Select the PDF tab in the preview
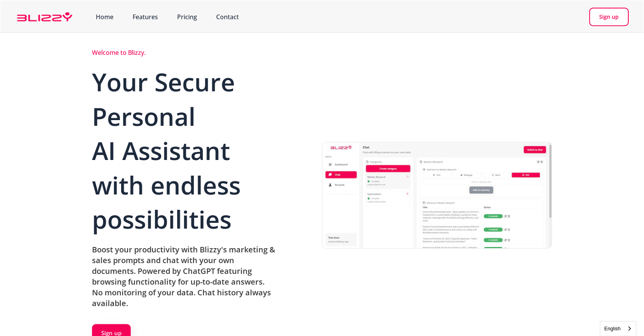The image size is (644, 336). pyautogui.click(x=526, y=175)
